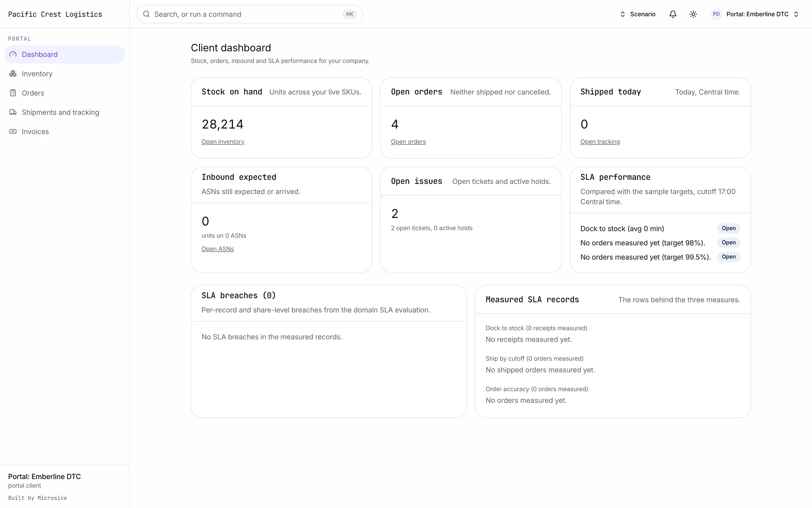The width and height of the screenshot is (812, 508).
Task: Click the Measured SLA records heading
Action: pyautogui.click(x=532, y=300)
